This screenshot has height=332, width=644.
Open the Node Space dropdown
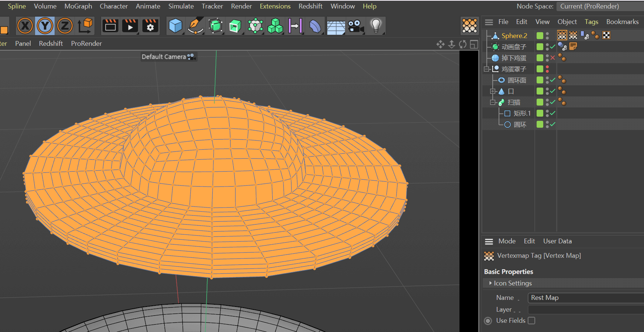point(601,6)
